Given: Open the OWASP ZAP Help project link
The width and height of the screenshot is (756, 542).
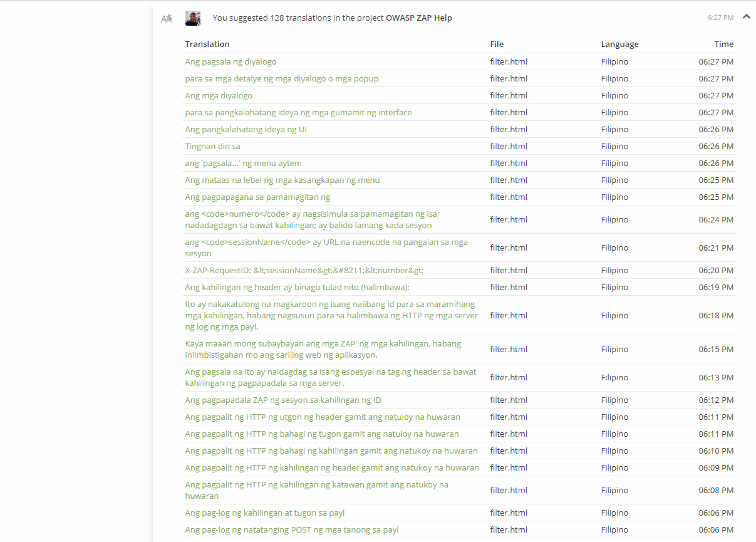Looking at the screenshot, I should (x=419, y=18).
